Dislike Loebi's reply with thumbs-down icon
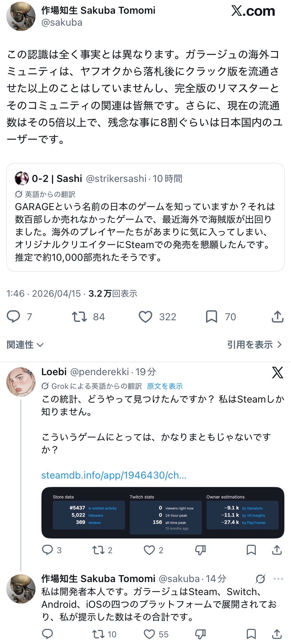The width and height of the screenshot is (291, 644). (200, 550)
